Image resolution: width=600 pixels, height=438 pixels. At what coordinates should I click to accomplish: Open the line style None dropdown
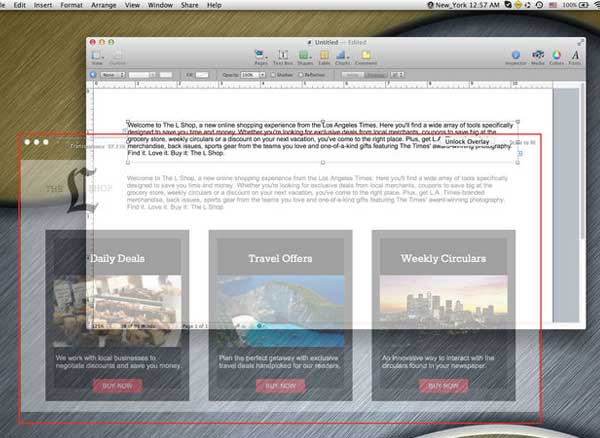113,75
